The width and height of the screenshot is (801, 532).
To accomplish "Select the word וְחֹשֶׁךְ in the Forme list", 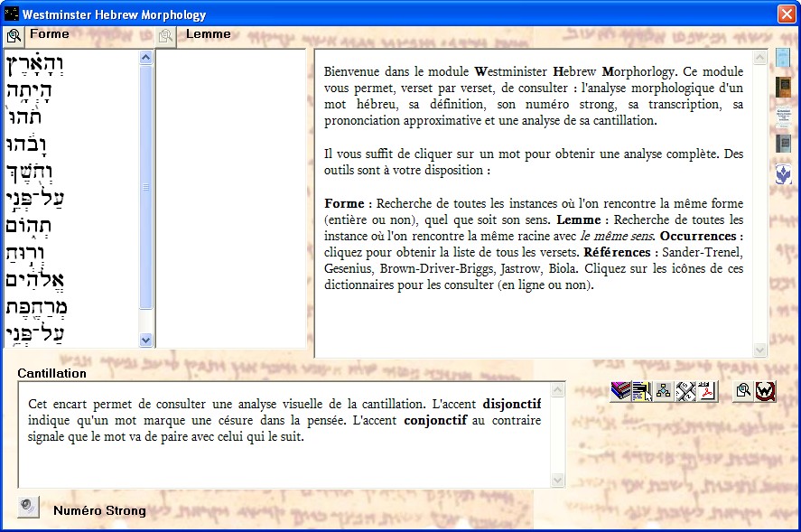I will [29, 173].
